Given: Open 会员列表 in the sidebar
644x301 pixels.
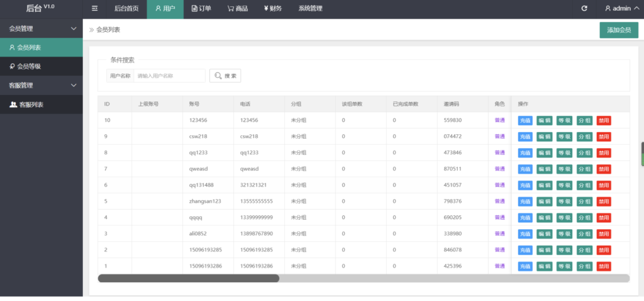Looking at the screenshot, I should tap(41, 47).
